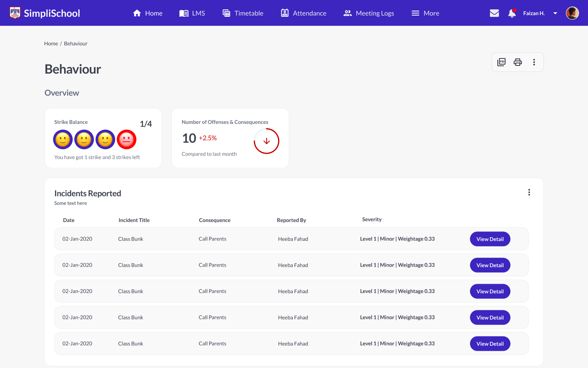Open Timetable navigation item

coord(243,13)
